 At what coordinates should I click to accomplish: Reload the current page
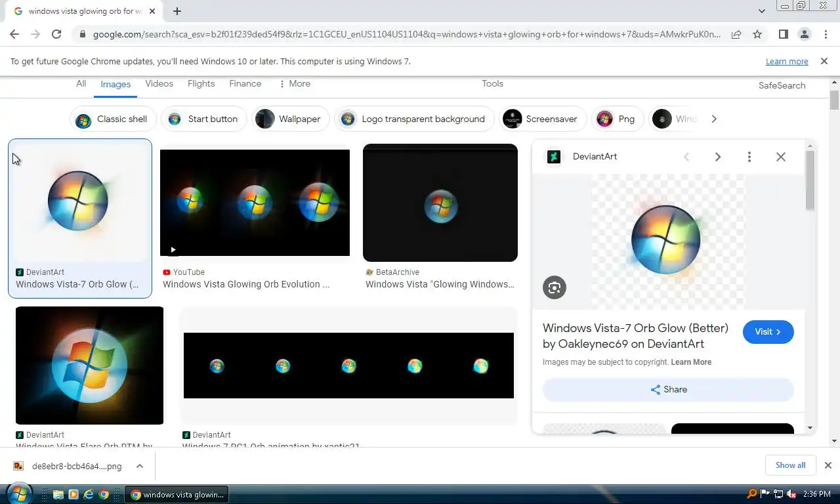56,34
